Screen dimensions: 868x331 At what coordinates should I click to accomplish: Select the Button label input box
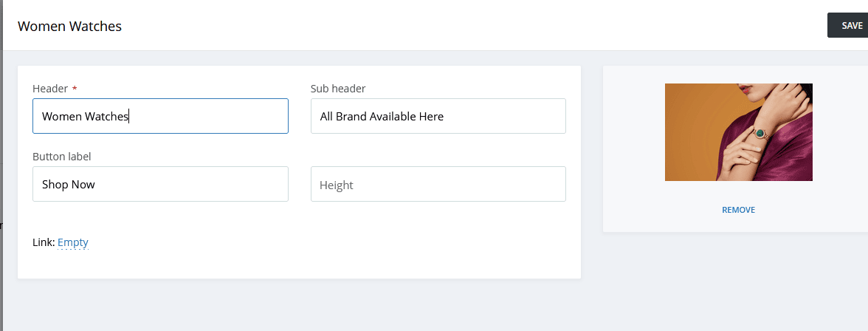click(x=160, y=184)
